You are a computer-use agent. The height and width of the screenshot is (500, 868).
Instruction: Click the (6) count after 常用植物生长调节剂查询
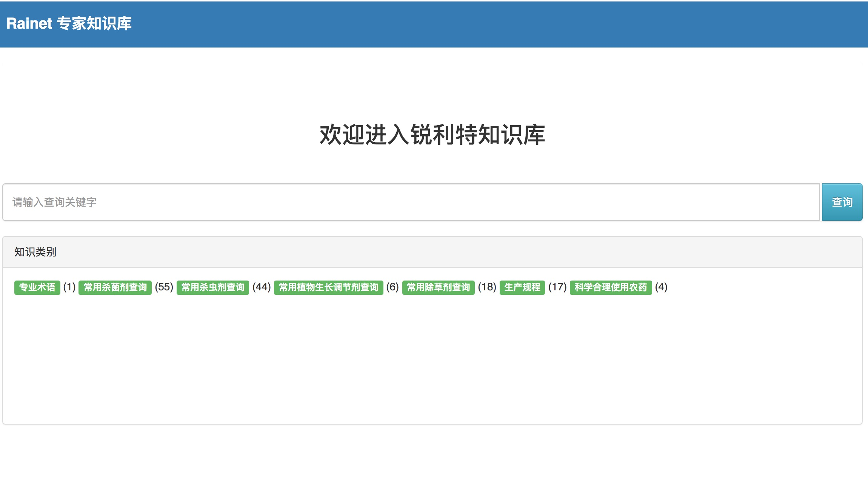click(392, 287)
